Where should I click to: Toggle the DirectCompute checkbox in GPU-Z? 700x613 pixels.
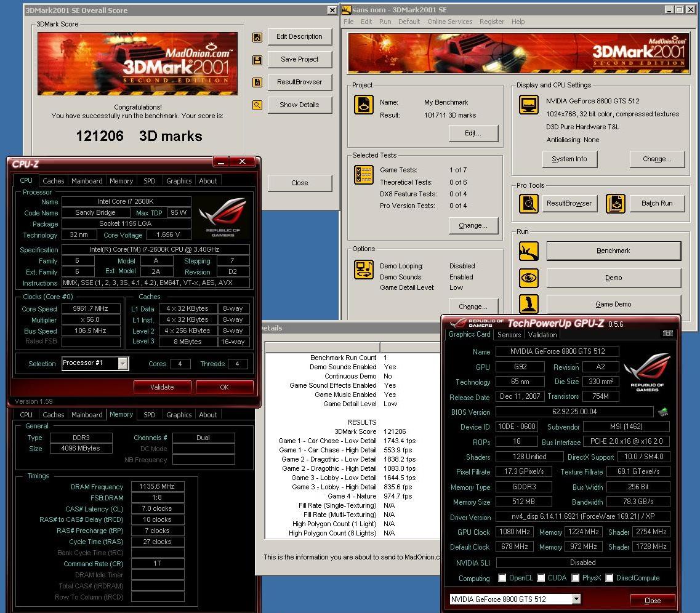click(609, 578)
